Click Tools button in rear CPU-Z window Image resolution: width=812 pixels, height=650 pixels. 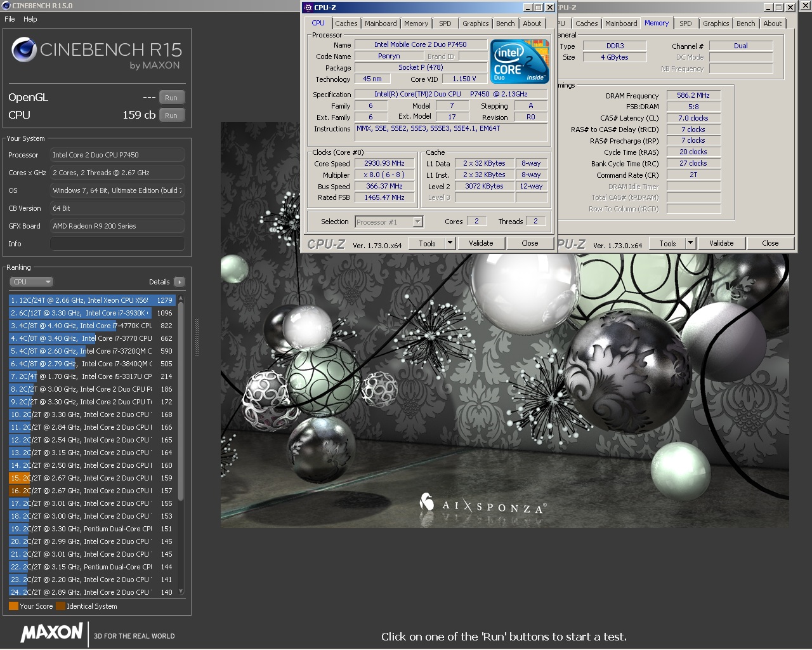coord(667,243)
